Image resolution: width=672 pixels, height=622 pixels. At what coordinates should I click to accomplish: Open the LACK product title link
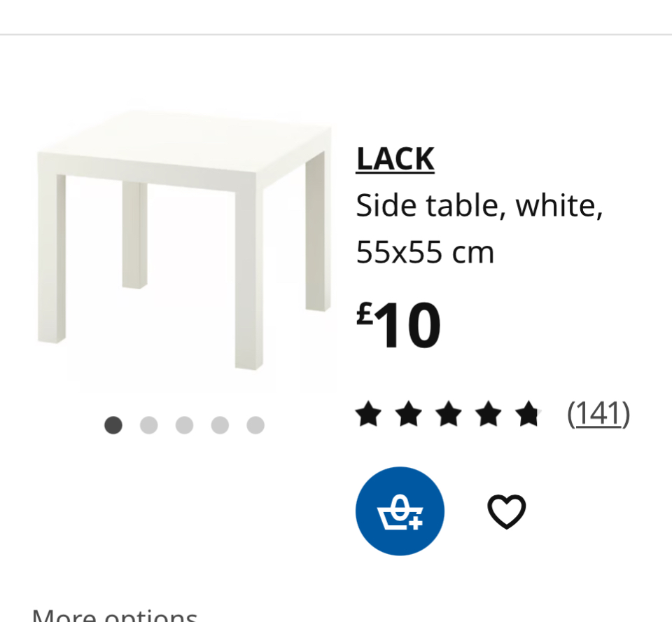[x=395, y=159]
